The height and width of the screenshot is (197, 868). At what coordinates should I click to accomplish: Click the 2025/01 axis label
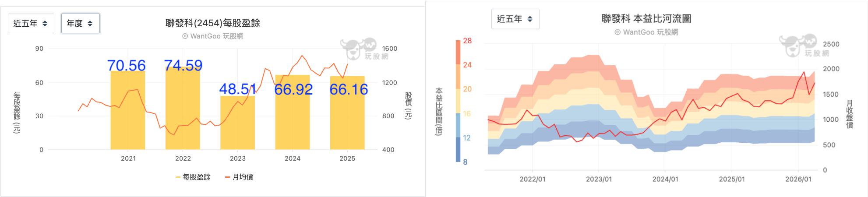[x=732, y=179]
